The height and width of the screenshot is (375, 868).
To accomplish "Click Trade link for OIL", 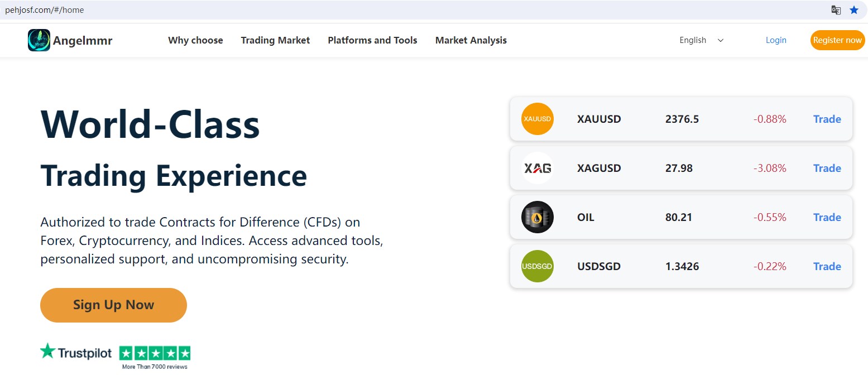I will point(827,217).
